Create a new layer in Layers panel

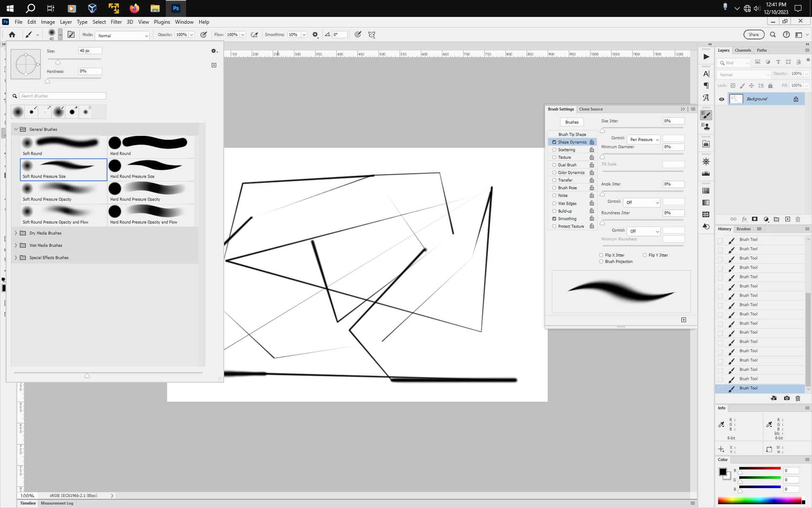coord(787,219)
